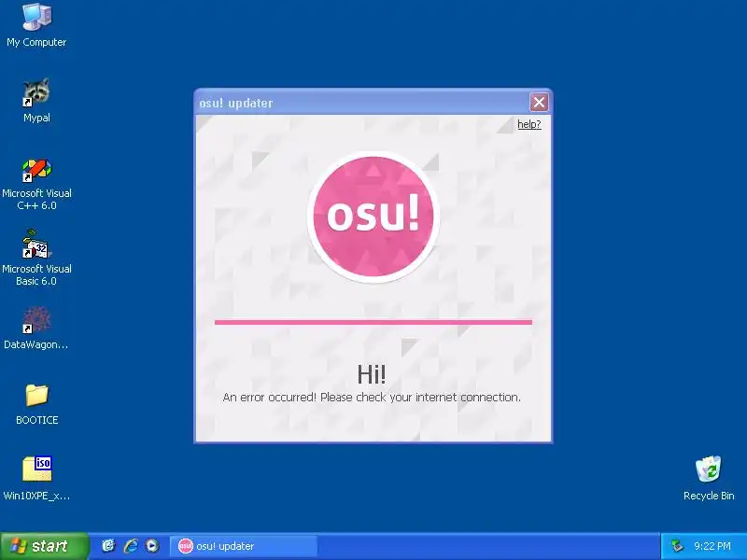Click the osu! updater taskbar button
The height and width of the screenshot is (560, 747).
pos(244,546)
